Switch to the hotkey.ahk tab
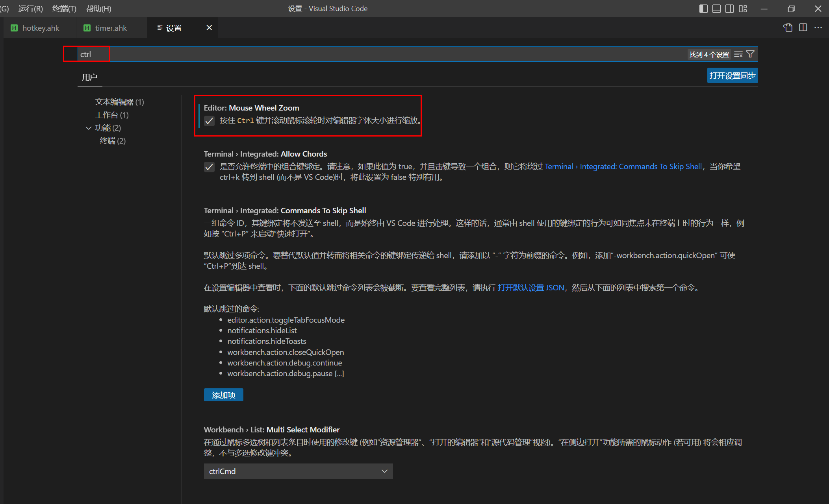 (40, 28)
